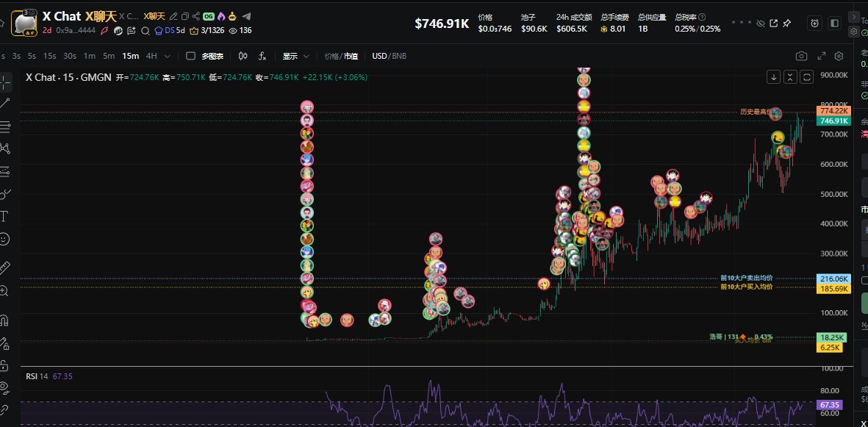Search the token with magnifier icon

(146, 30)
